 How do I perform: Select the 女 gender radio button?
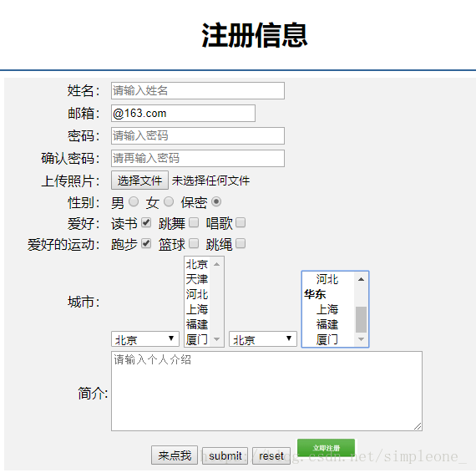(x=169, y=201)
